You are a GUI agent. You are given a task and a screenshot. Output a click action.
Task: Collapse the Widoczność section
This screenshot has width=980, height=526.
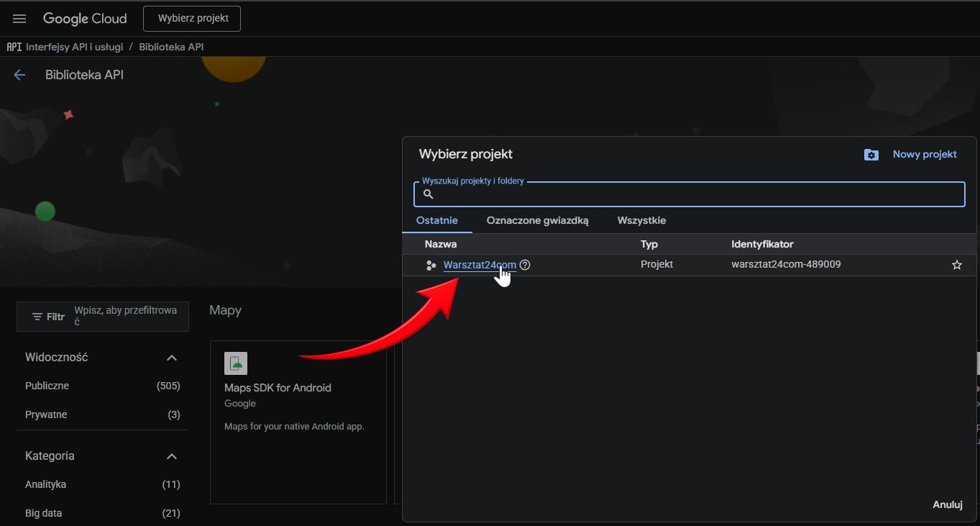point(171,358)
